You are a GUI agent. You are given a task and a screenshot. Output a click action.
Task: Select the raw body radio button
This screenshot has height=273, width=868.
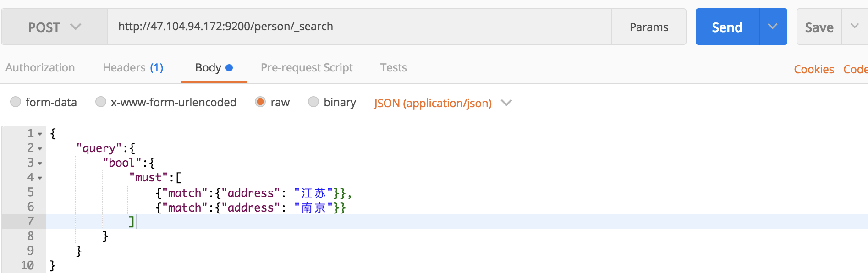(x=260, y=102)
